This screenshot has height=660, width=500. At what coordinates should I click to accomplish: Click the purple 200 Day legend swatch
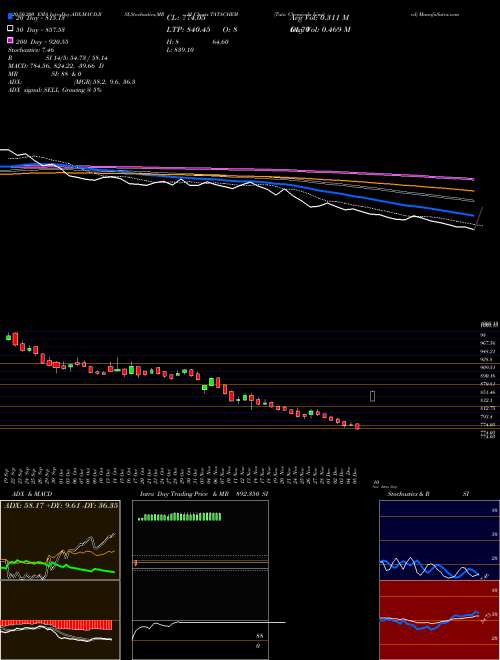point(11,41)
